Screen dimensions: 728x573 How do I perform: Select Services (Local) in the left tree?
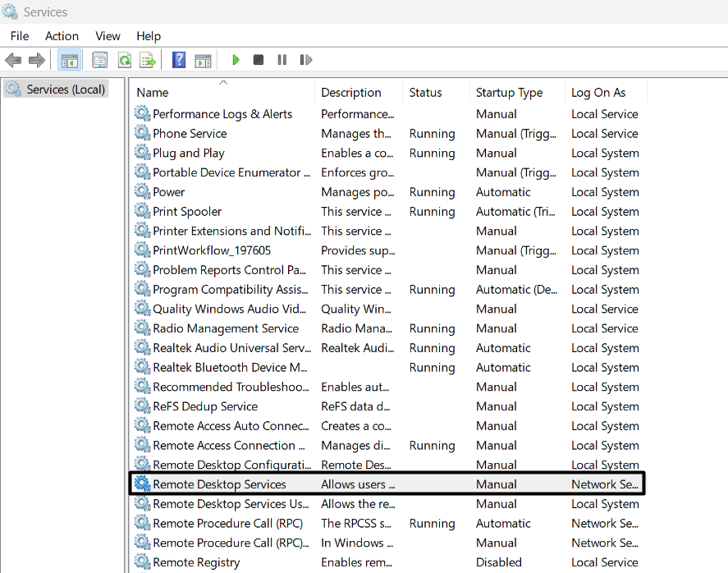(65, 89)
